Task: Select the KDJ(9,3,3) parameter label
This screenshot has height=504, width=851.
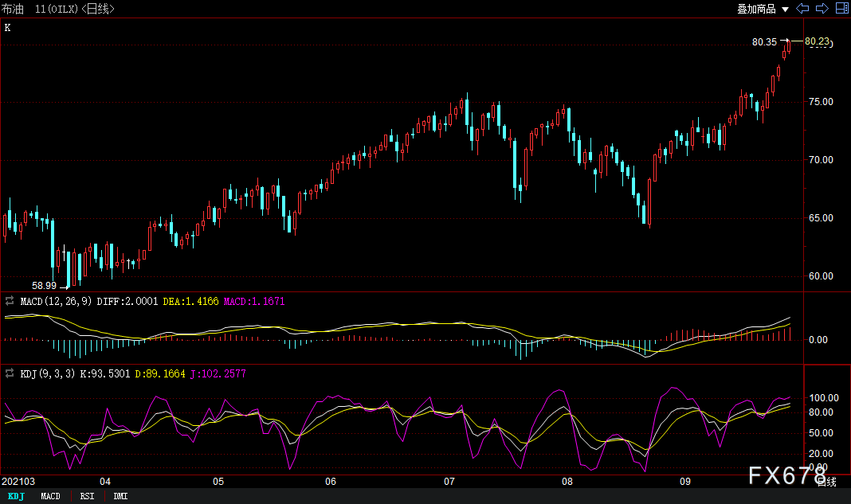Action: [x=48, y=373]
